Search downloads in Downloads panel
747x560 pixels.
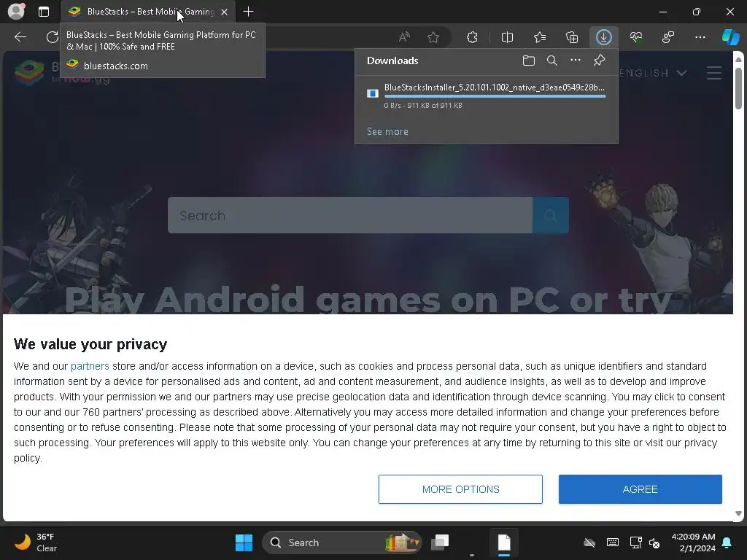tap(552, 61)
